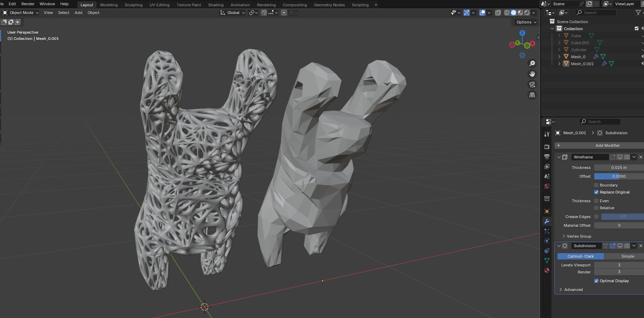The image size is (644, 318).
Task: Select Simple subdivision type
Action: [627, 256]
